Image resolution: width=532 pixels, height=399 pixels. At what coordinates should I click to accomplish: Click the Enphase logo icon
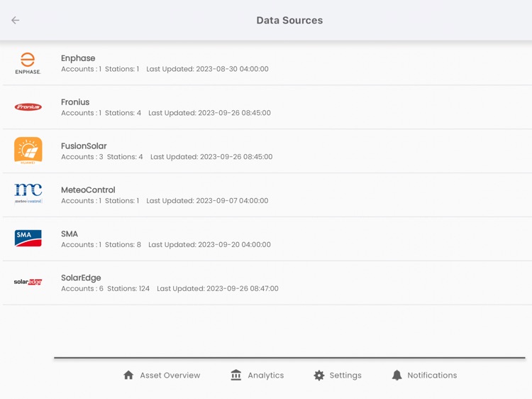(x=28, y=63)
